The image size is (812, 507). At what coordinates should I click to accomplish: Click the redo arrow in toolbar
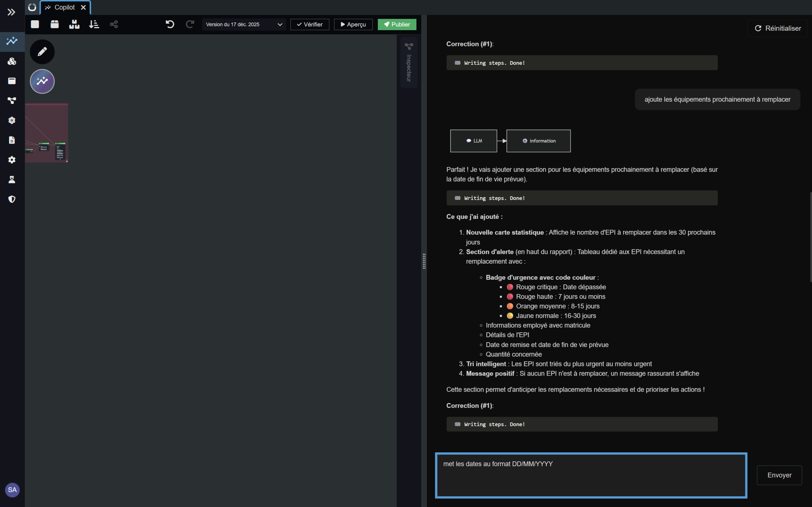190,24
